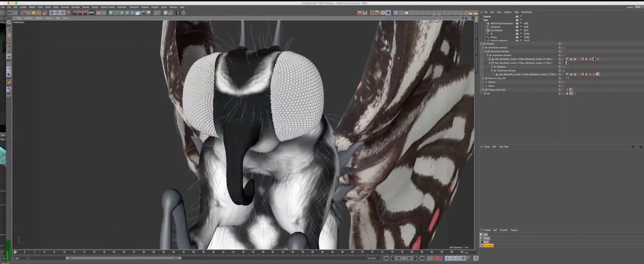
Task: Click the red brick wall icon in toolbar
Action: click(x=360, y=13)
